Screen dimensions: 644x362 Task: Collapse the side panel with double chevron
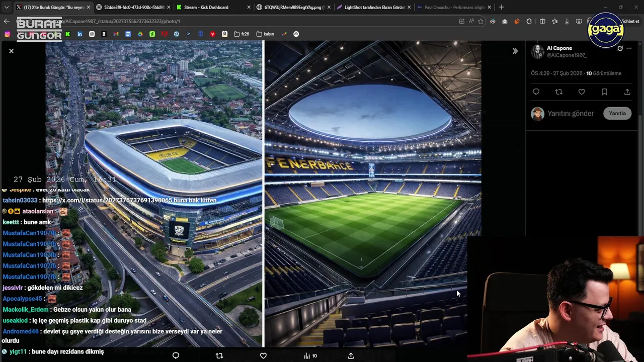click(x=515, y=51)
